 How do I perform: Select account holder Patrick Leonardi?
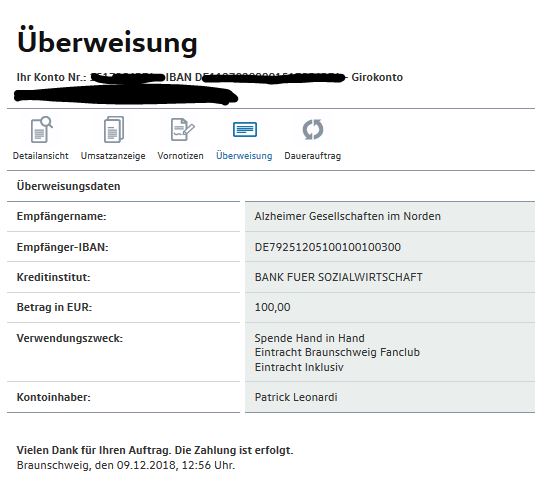[x=296, y=397]
